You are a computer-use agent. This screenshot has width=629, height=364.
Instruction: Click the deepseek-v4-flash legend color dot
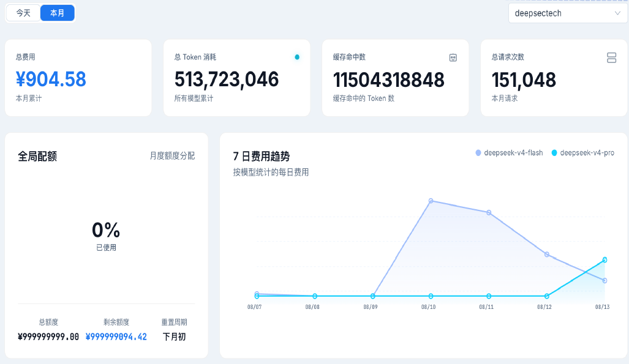478,153
